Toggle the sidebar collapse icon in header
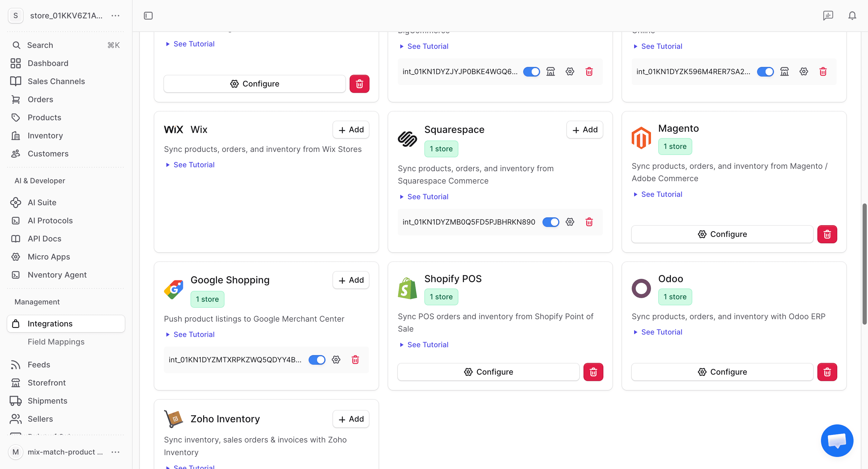868x469 pixels. [148, 16]
